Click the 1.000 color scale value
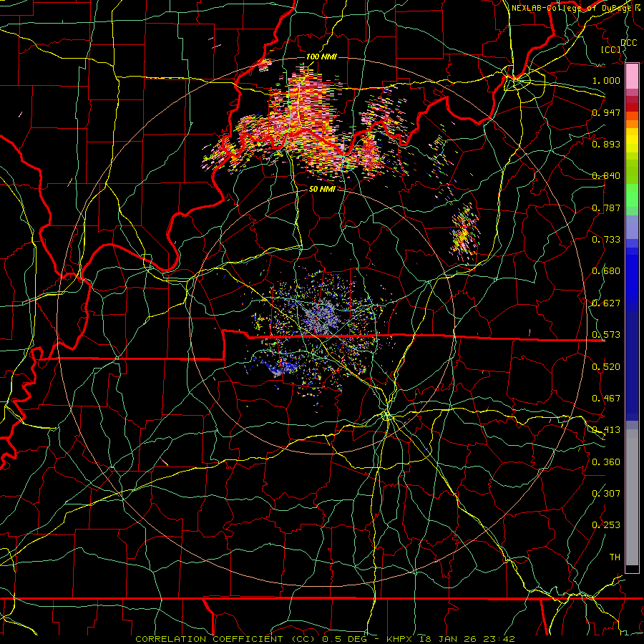This screenshot has width=644, height=644. 606,80
